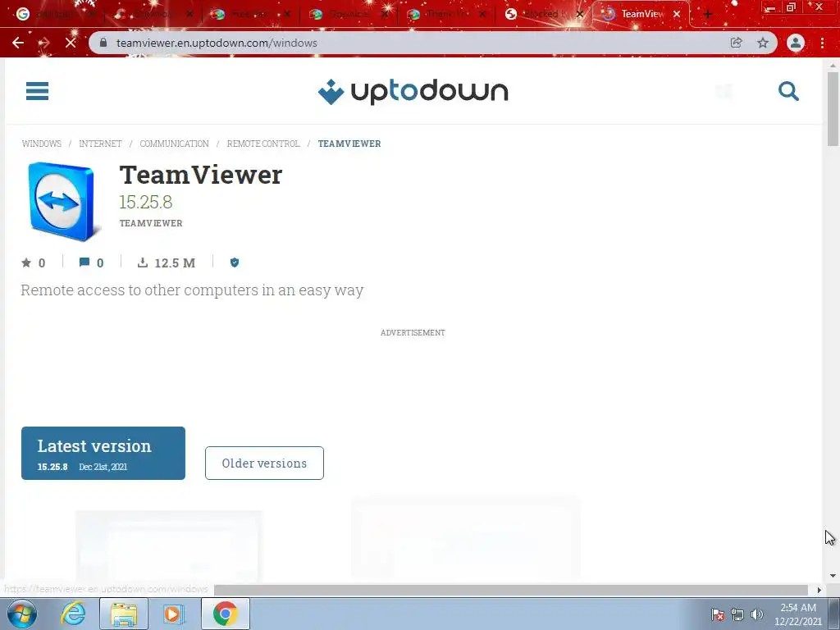Click the TEAMVIEWER developer name

click(x=151, y=223)
